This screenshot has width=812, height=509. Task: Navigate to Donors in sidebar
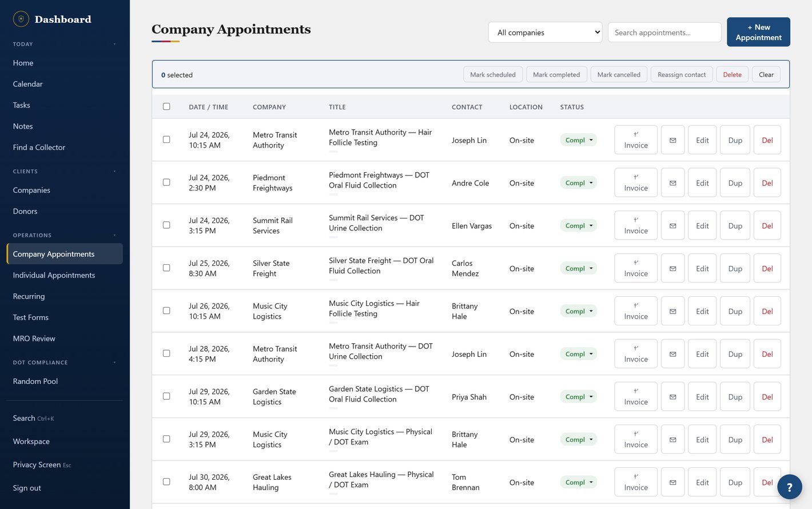[65, 211]
